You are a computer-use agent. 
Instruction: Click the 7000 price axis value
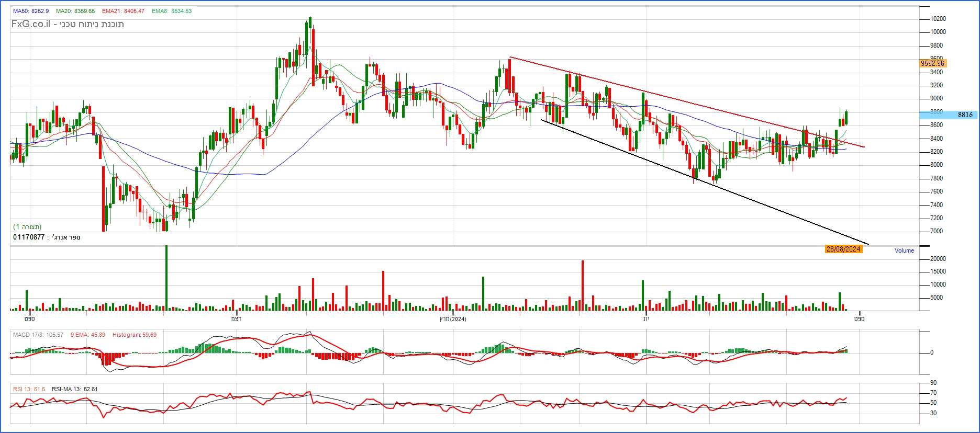[937, 231]
